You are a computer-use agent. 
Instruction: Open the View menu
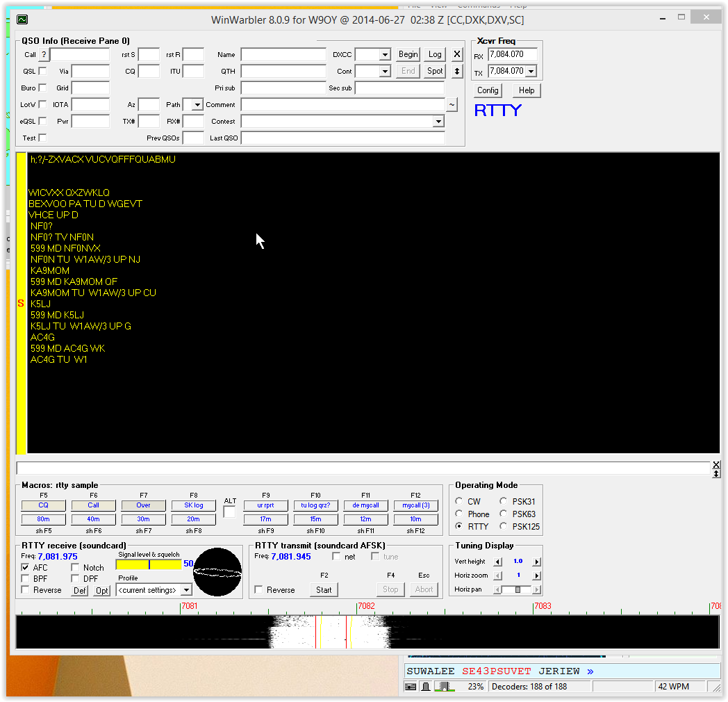pyautogui.click(x=438, y=3)
